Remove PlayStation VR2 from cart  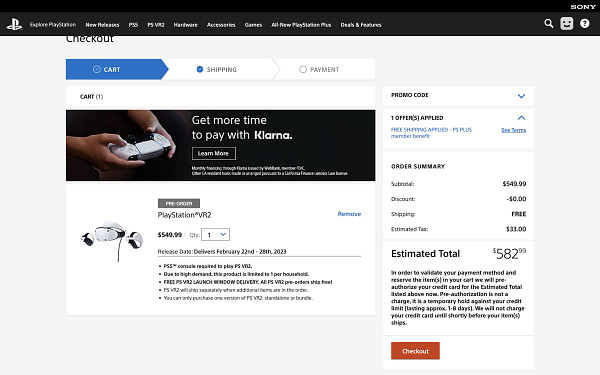click(349, 214)
